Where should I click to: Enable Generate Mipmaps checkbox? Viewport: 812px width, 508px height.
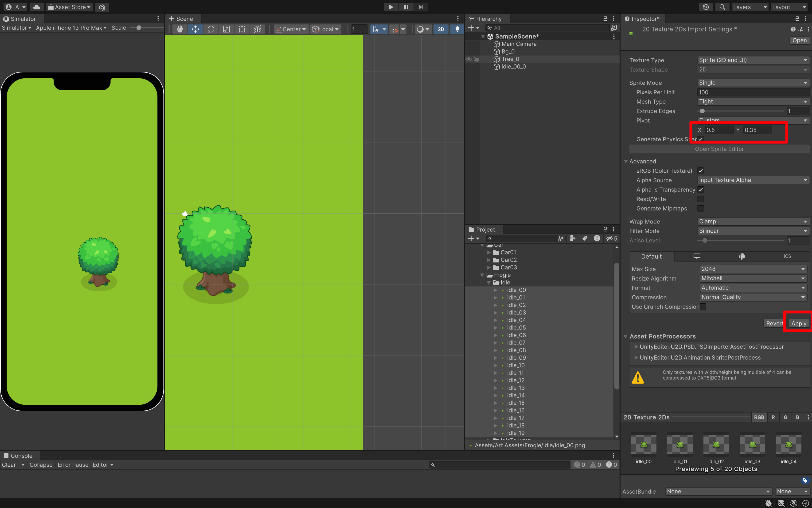click(x=701, y=208)
